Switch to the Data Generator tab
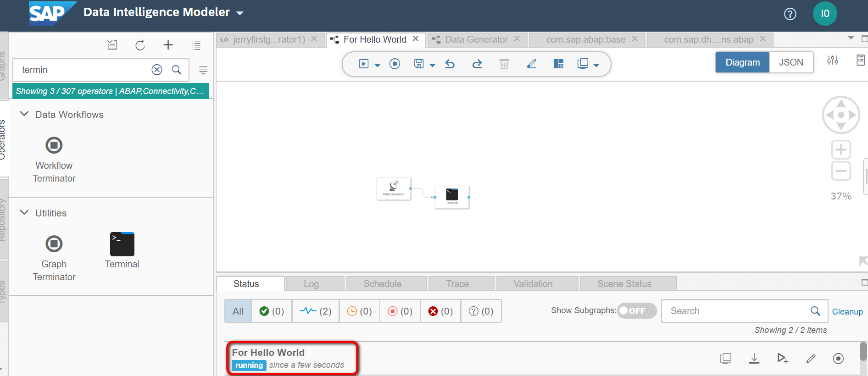Viewport: 868px width, 376px height. pyautogui.click(x=476, y=39)
